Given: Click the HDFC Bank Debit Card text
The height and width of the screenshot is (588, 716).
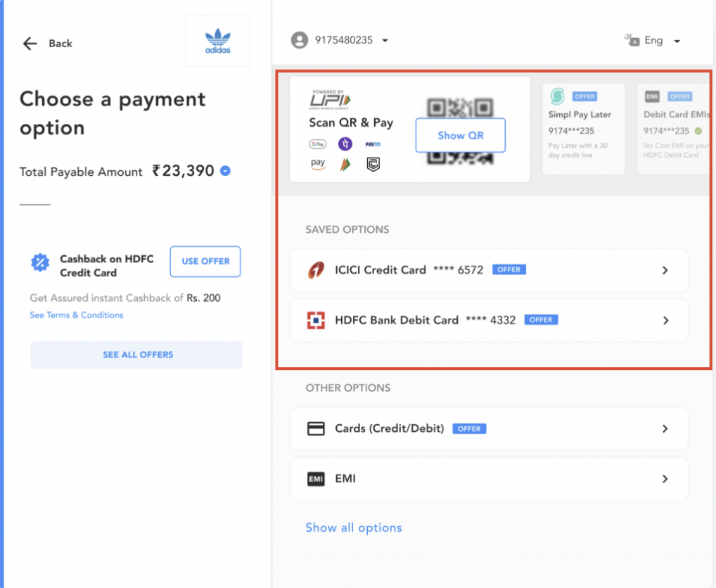Looking at the screenshot, I should coord(397,321).
